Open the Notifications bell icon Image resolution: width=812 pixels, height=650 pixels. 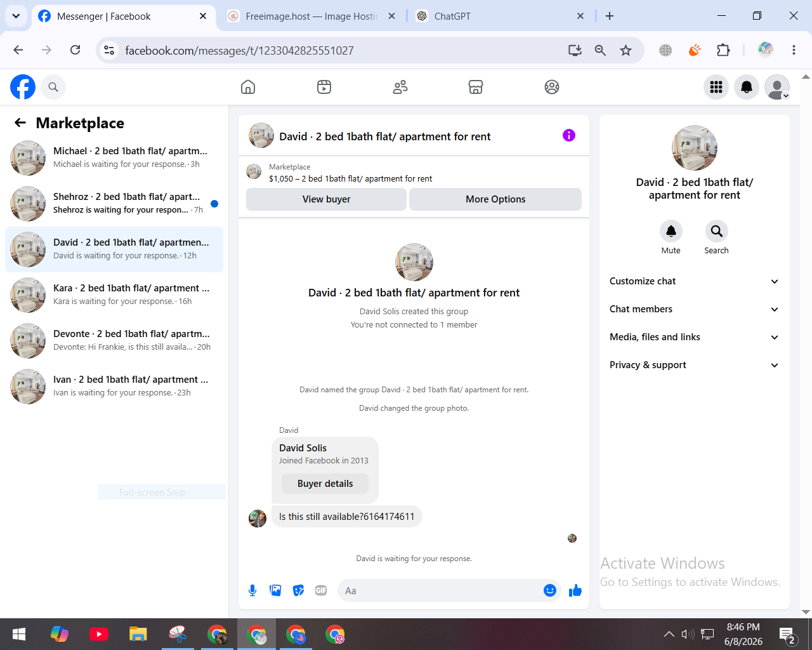(747, 87)
